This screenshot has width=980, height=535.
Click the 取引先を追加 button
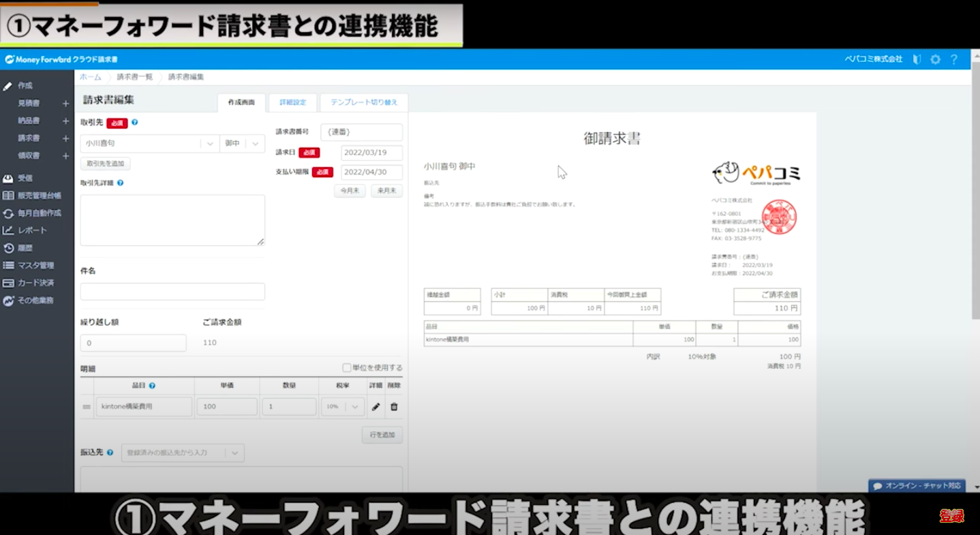pos(105,164)
